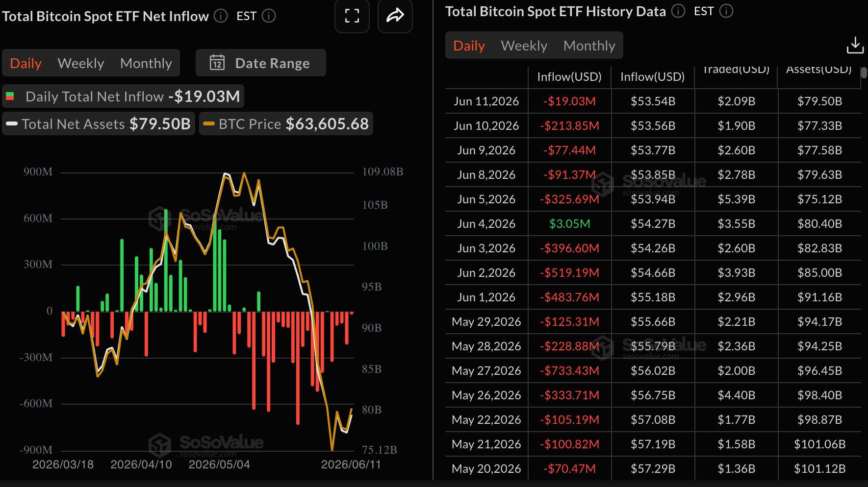Open fullscreen view of the inflow chart
This screenshot has width=868, height=487.
[x=352, y=16]
